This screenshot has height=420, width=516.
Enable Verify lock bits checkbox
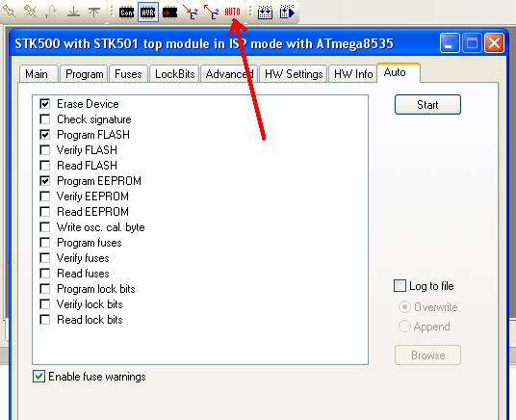(x=44, y=304)
